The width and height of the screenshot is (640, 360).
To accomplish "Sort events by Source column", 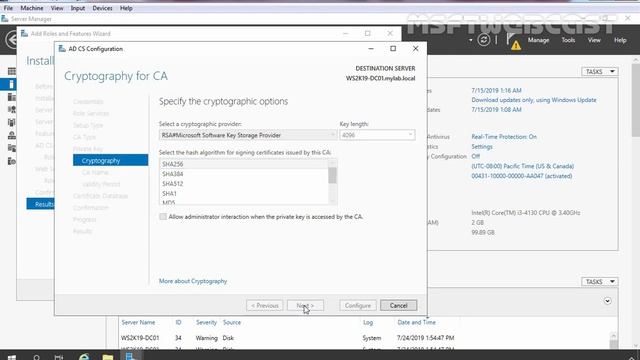I will coord(232,322).
